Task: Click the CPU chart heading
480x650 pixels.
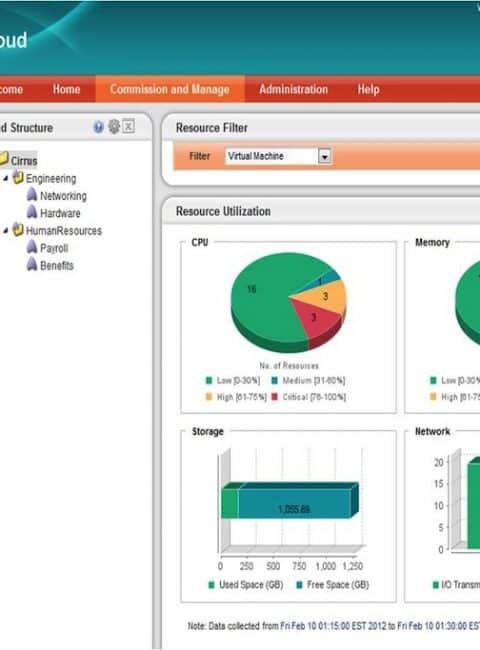Action: pos(199,243)
